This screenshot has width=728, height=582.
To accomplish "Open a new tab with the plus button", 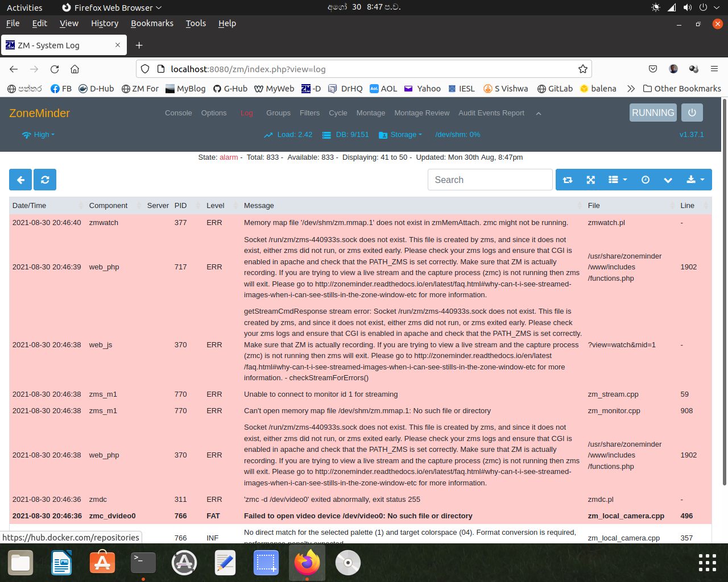I will tap(139, 45).
